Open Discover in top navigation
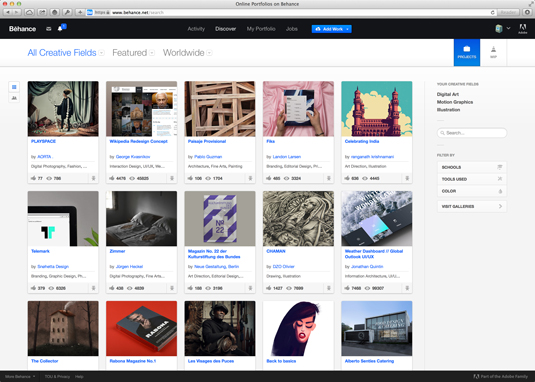Screen dimensions: 535x382 tap(225, 29)
